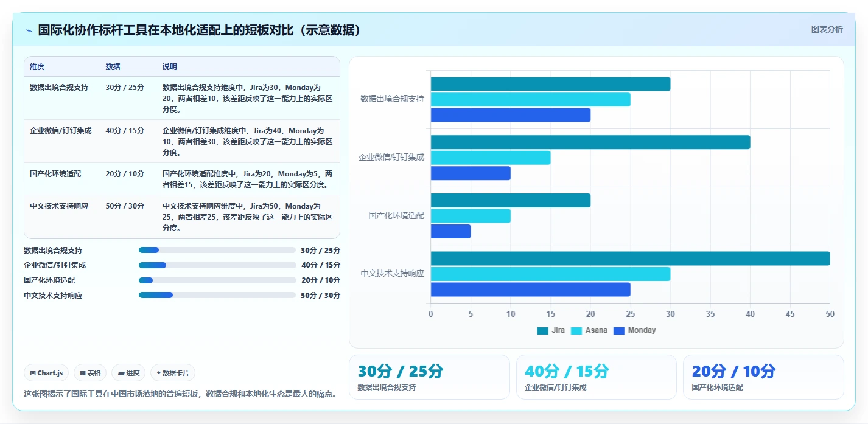This screenshot has height=424, width=868.
Task: Click the 40分 / 15分 value beside progress bar
Action: pyautogui.click(x=321, y=265)
